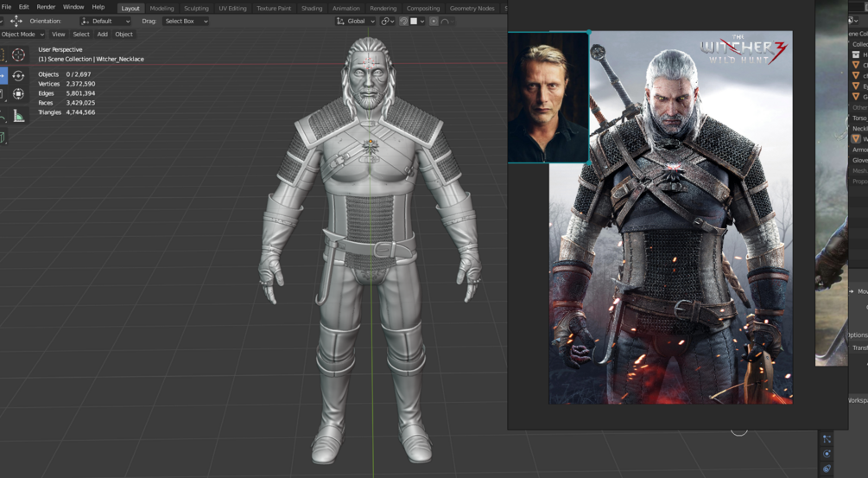Image resolution: width=868 pixels, height=478 pixels.
Task: Click the Options panel header
Action: coord(858,335)
